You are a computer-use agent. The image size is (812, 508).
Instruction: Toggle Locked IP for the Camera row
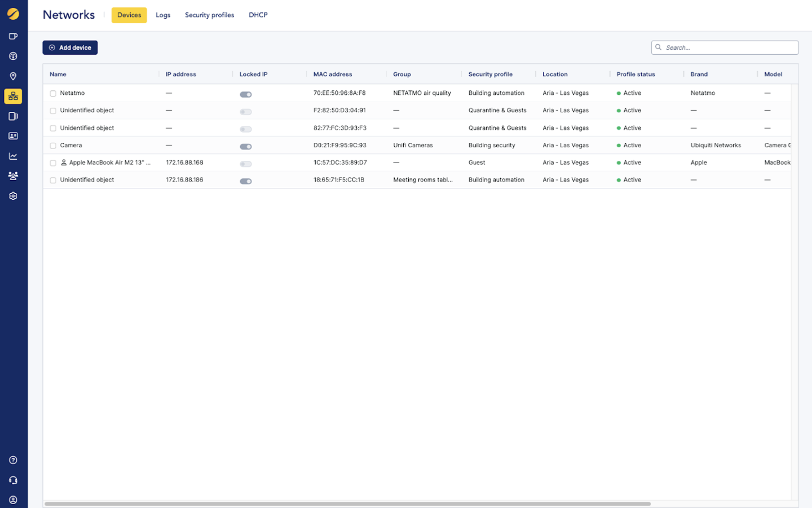(x=246, y=146)
